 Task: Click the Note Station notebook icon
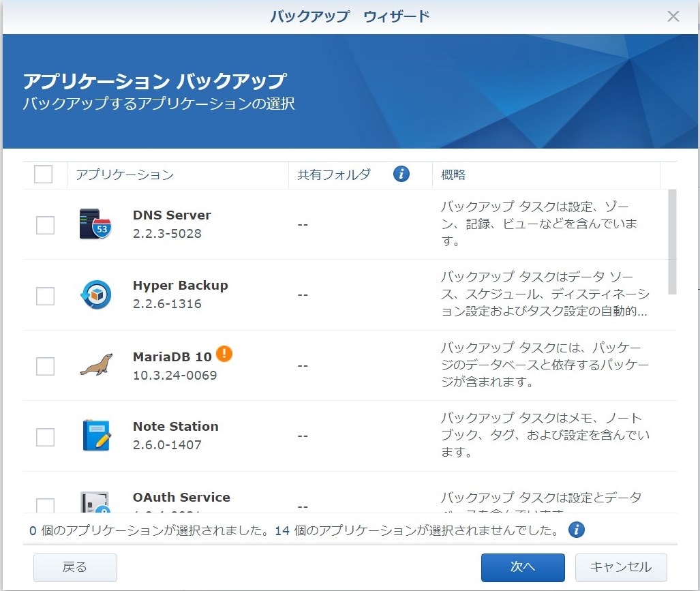(x=95, y=436)
